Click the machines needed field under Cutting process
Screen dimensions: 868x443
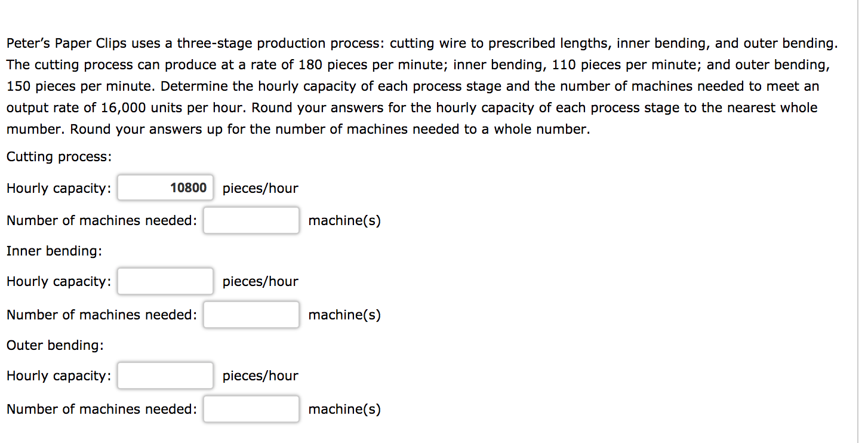pyautogui.click(x=251, y=220)
